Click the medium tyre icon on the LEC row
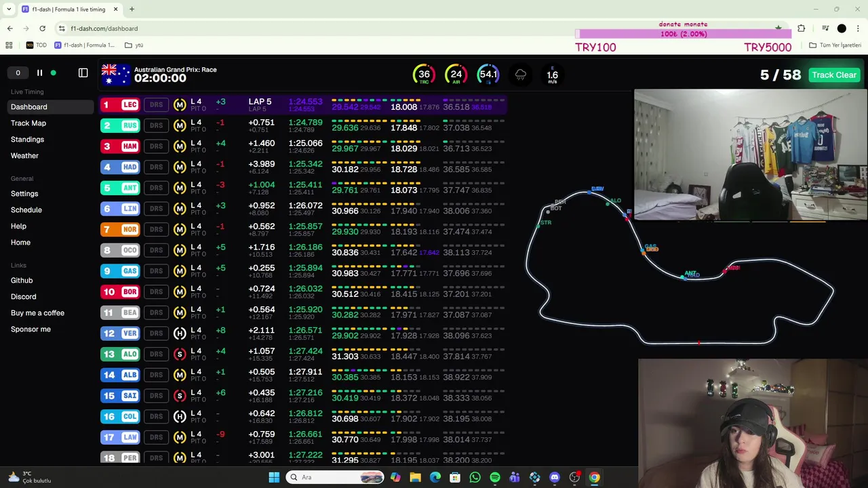868x488 pixels. (x=180, y=104)
